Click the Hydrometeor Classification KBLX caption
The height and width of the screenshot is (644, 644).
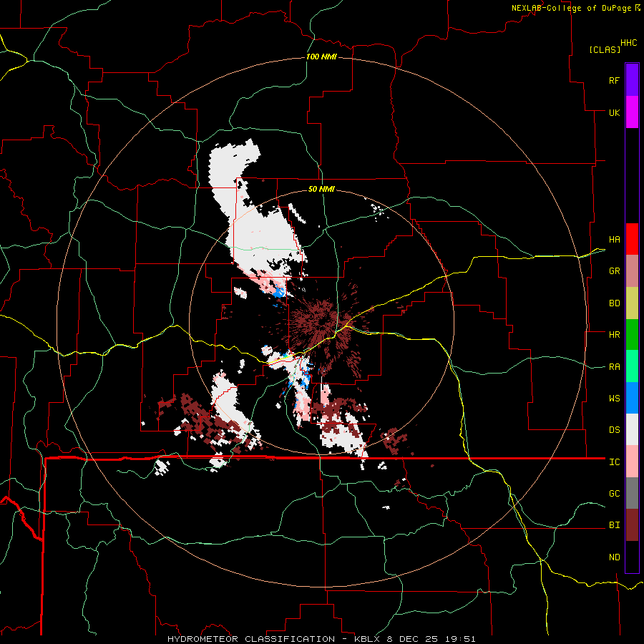[321, 639]
